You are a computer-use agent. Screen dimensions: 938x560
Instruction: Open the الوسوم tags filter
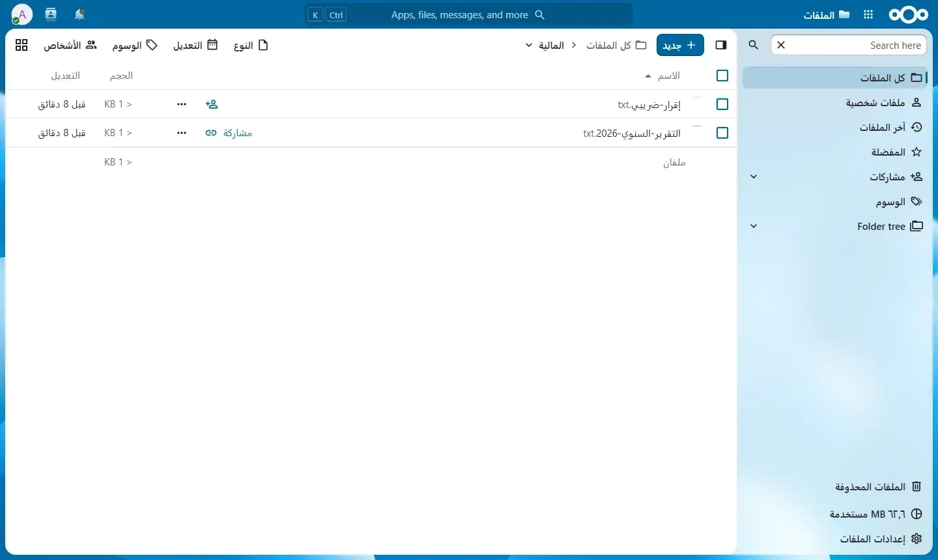point(135,45)
